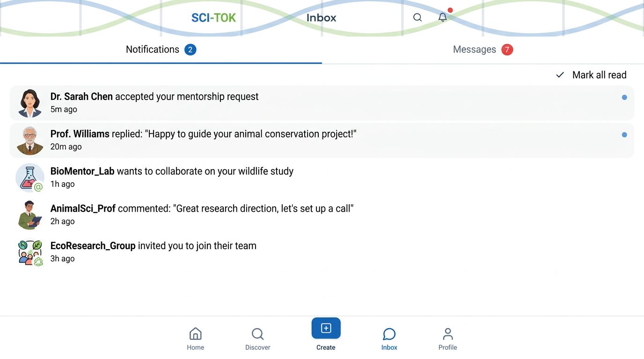Click the red Messages badge 7

507,50
